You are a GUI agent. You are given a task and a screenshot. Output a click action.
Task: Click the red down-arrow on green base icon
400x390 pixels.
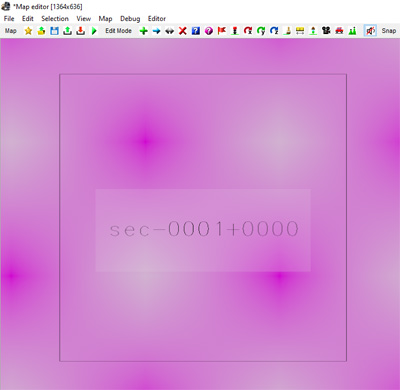point(235,31)
